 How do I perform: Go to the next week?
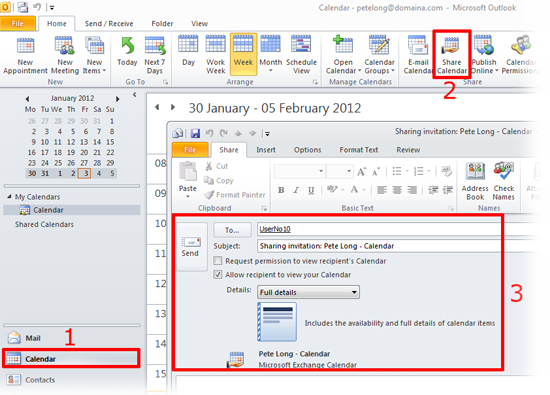click(x=173, y=107)
